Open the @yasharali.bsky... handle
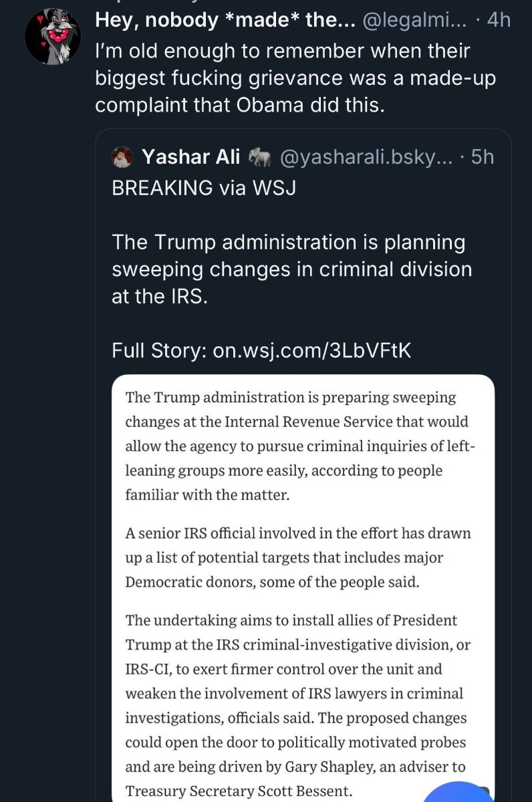Viewport: 532px width, 802px height. click(366, 158)
